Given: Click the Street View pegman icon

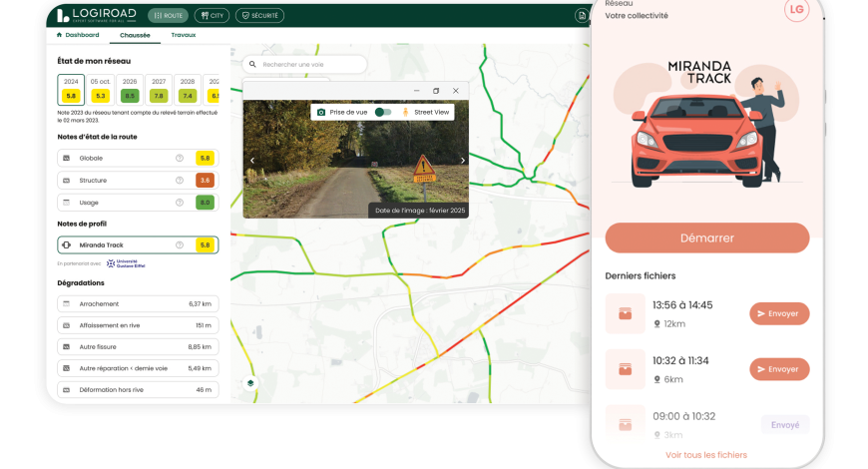Looking at the screenshot, I should coord(405,112).
